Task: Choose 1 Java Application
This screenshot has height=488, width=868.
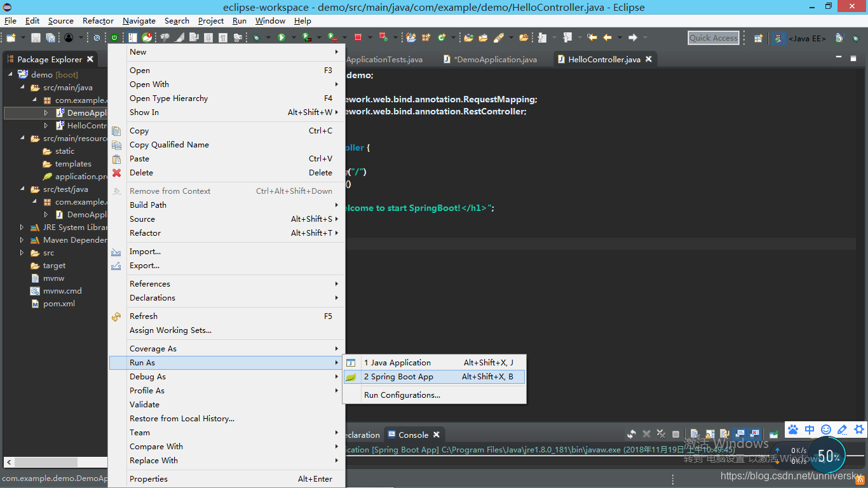Action: pyautogui.click(x=435, y=363)
